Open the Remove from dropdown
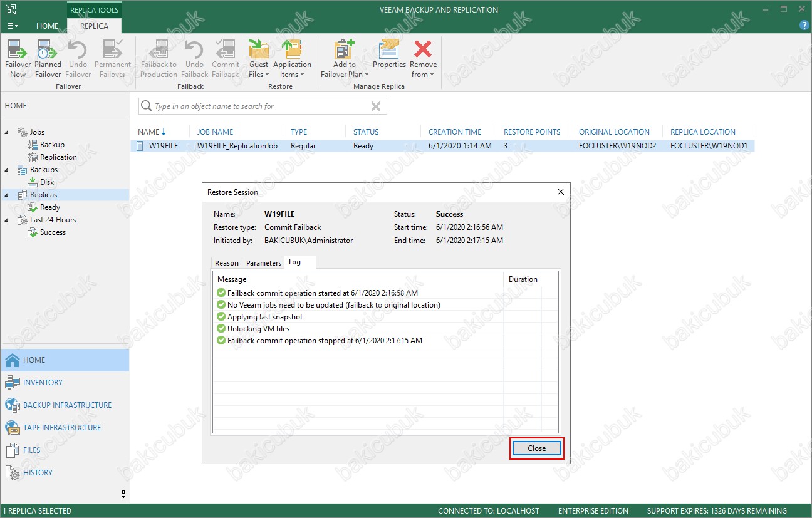The width and height of the screenshot is (812, 518). (x=424, y=59)
